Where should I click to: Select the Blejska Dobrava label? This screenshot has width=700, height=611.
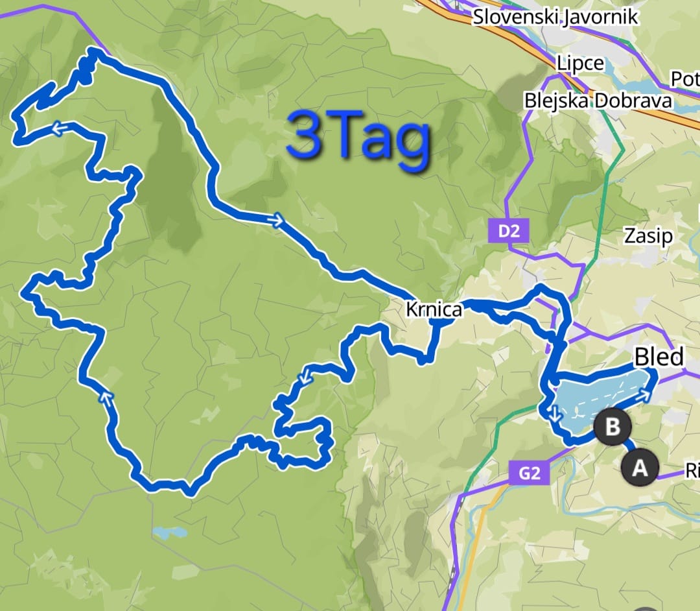pos(598,101)
